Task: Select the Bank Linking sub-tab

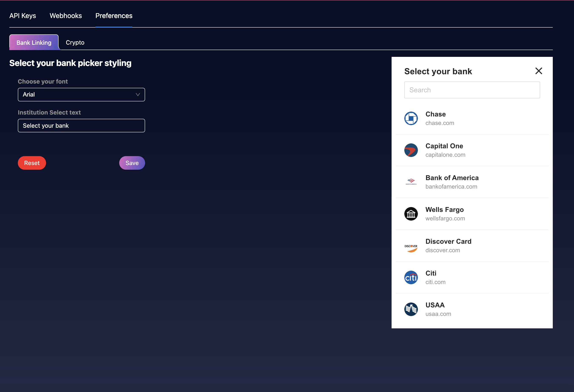Action: point(34,42)
